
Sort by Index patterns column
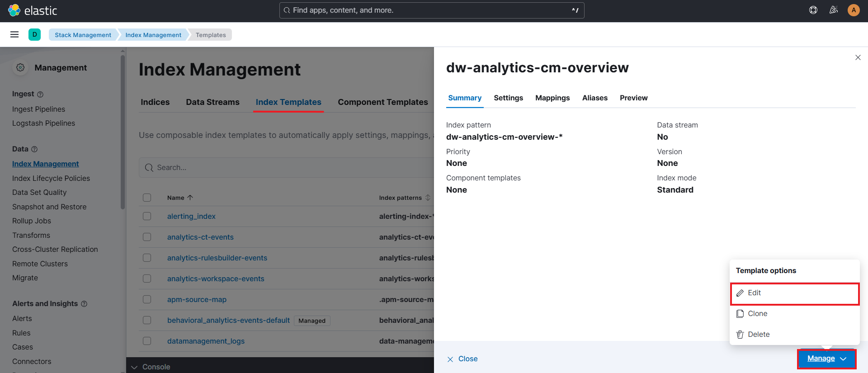[x=405, y=198]
